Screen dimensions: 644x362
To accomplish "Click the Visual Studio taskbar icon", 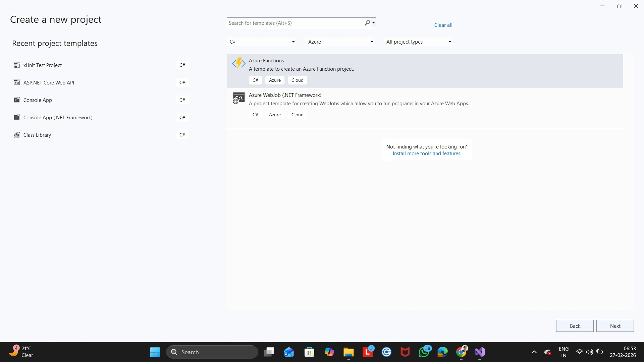I will (x=480, y=352).
